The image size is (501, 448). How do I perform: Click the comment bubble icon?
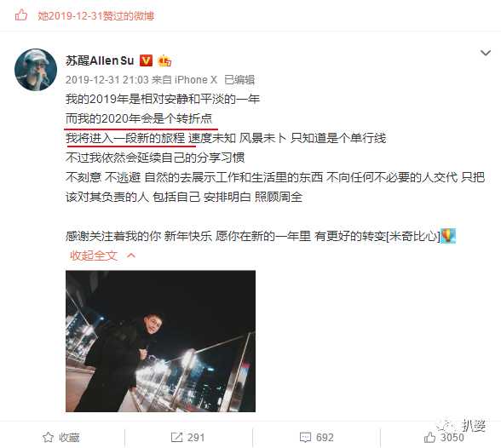click(x=305, y=437)
